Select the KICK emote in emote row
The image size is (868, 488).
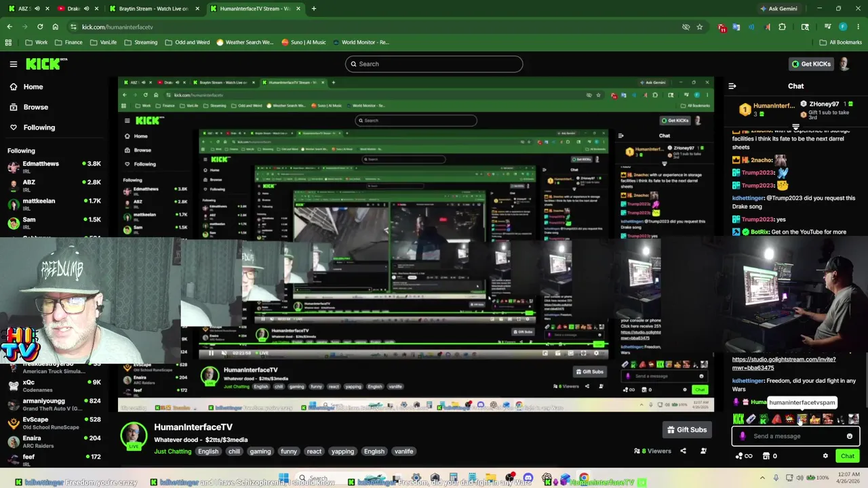pos(738,419)
